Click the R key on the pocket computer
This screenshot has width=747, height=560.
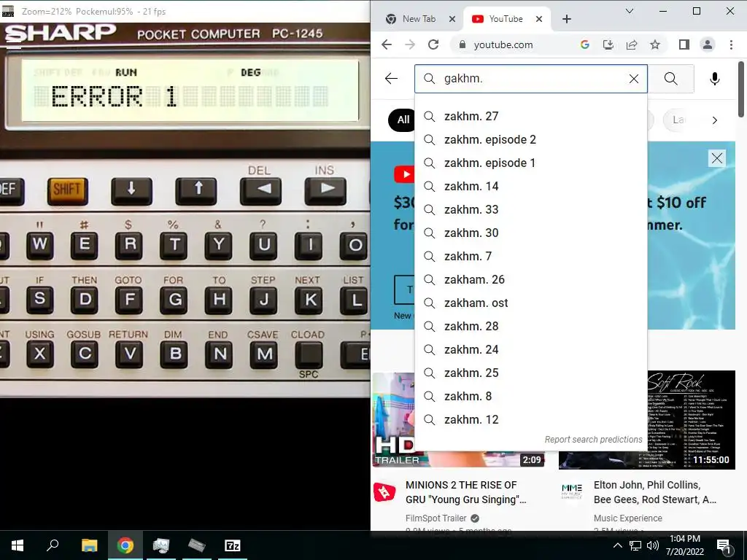[129, 245]
